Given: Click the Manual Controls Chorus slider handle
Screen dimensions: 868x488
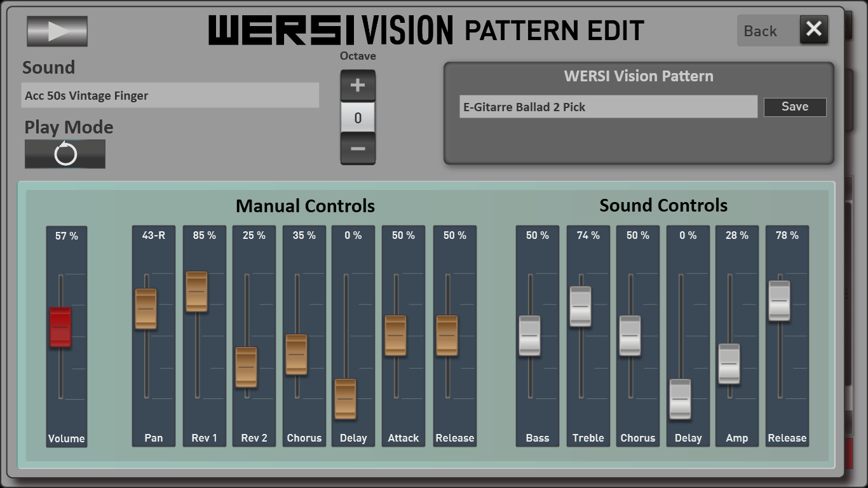Looking at the screenshot, I should 297,355.
